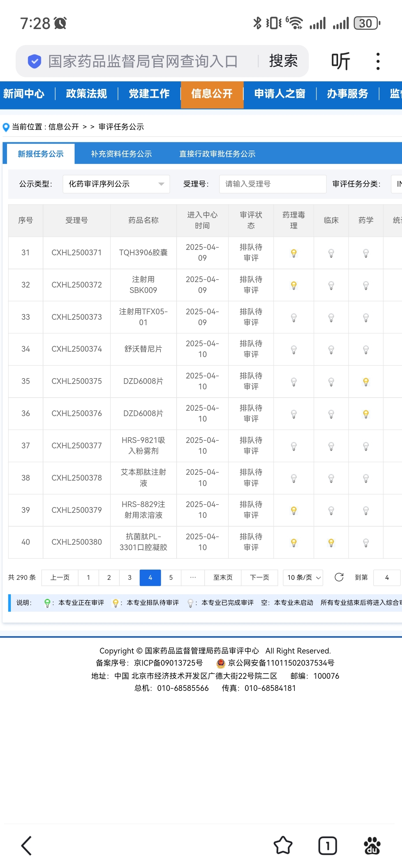
Task: Tap the 搜索 search button
Action: click(283, 61)
